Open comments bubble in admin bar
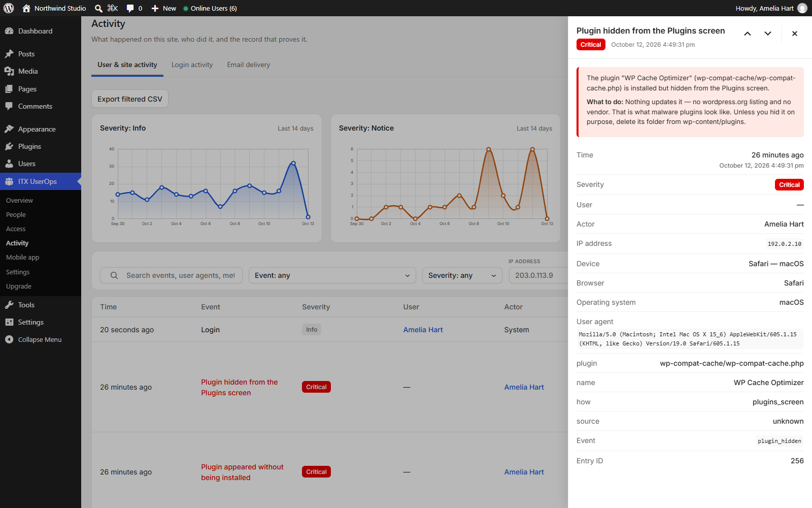Screen dimensions: 812x508 click(x=130, y=8)
